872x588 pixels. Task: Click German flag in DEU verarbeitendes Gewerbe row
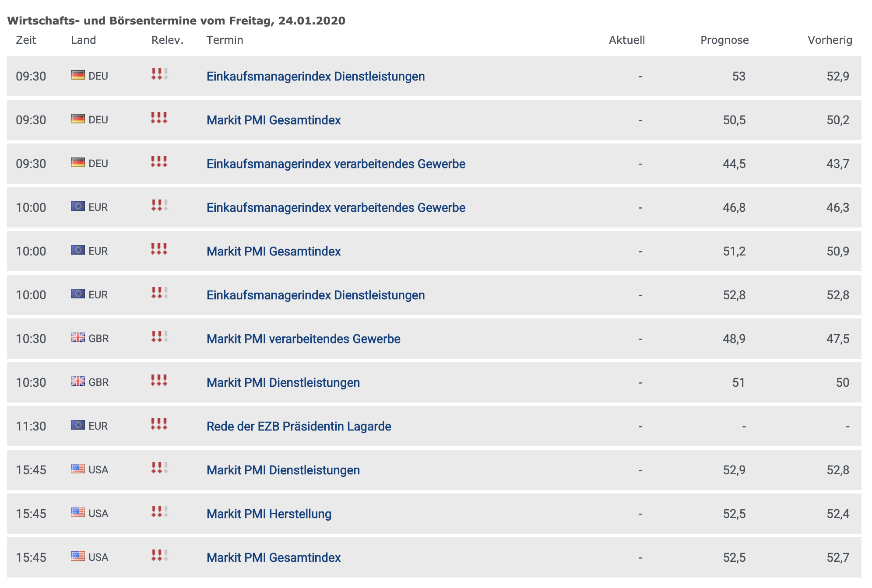[78, 162]
